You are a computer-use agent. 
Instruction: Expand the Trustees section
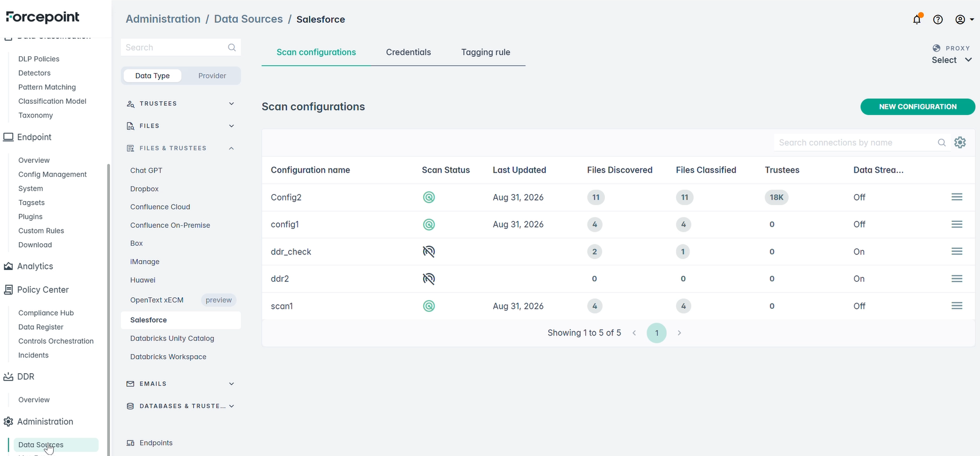(x=181, y=104)
